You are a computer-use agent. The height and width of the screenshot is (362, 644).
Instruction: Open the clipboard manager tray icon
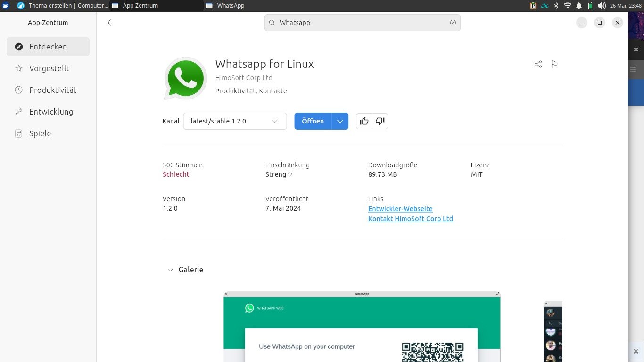tap(533, 6)
